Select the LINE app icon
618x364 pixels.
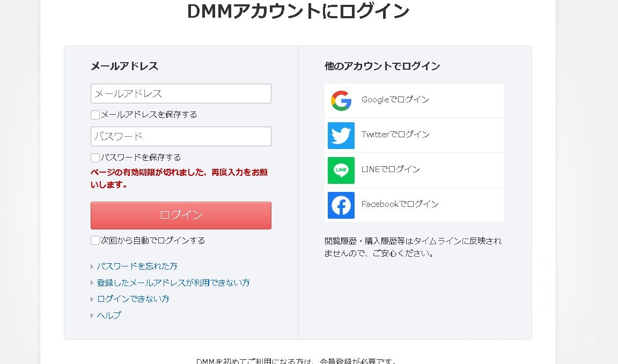(341, 170)
